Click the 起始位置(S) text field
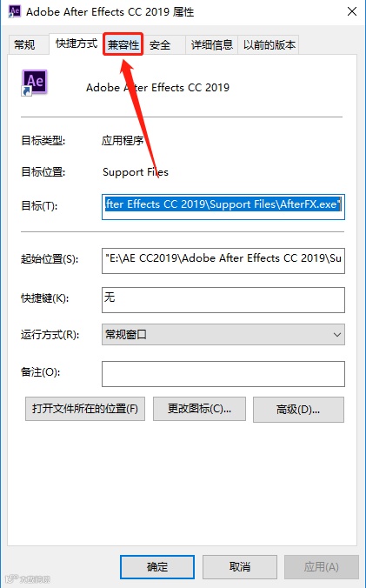 click(223, 261)
